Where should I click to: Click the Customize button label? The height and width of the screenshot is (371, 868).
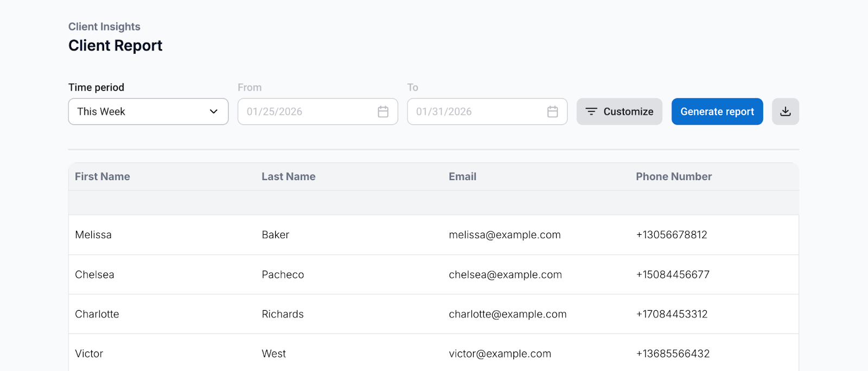click(628, 112)
